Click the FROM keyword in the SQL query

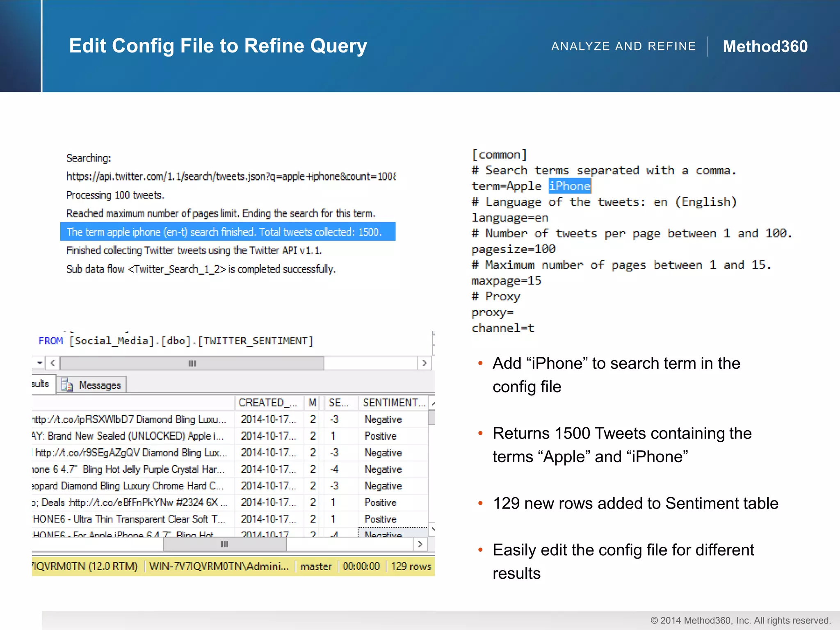50,341
